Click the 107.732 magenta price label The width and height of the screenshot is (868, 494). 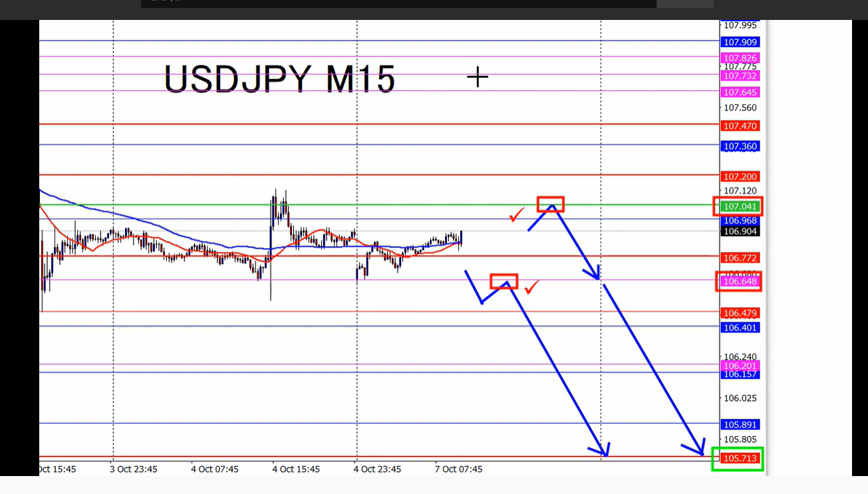(740, 76)
